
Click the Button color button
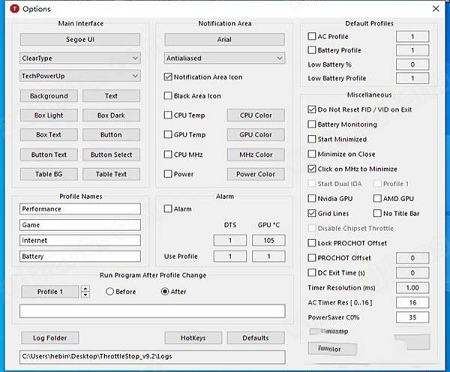111,135
